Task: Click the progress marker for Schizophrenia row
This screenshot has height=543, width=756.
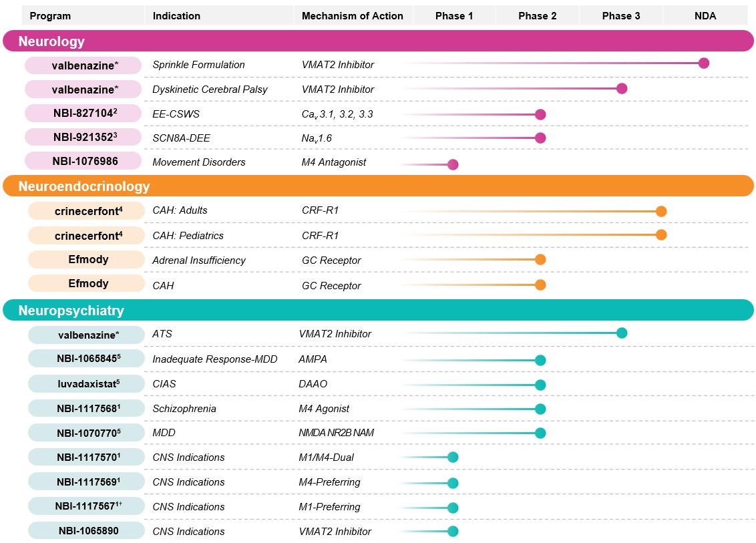Action: 540,409
